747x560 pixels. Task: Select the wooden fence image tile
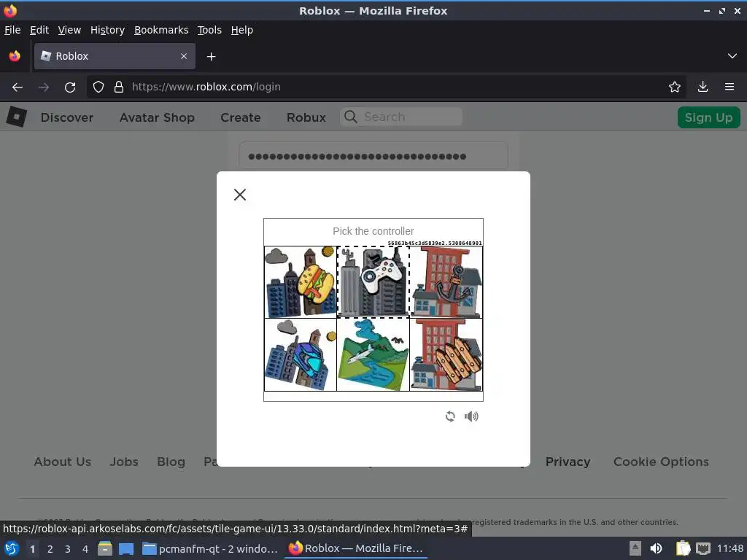446,355
